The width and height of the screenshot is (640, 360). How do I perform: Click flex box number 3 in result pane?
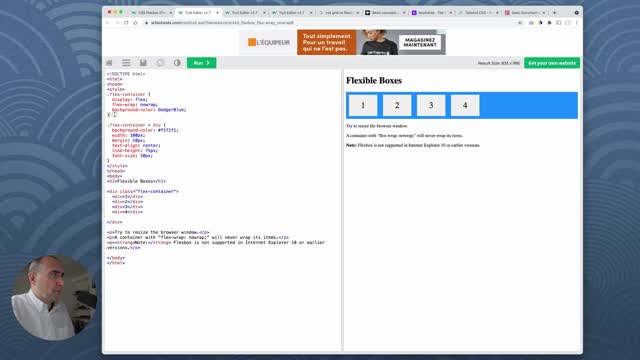(x=431, y=105)
